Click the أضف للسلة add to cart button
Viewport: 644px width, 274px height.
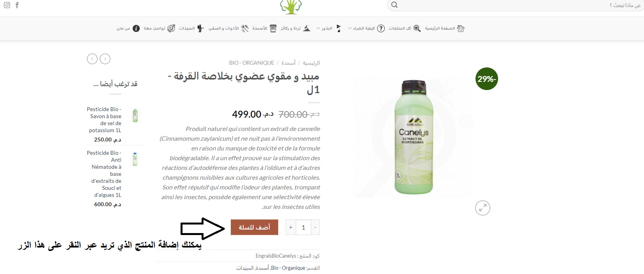pos(254,227)
